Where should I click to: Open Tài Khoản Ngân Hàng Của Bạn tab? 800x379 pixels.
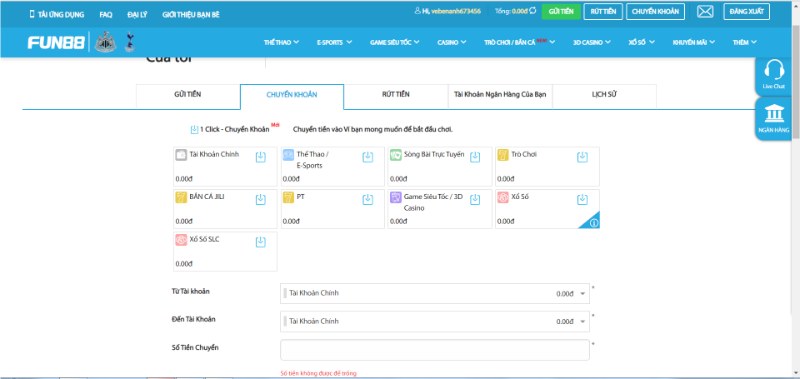[500, 96]
